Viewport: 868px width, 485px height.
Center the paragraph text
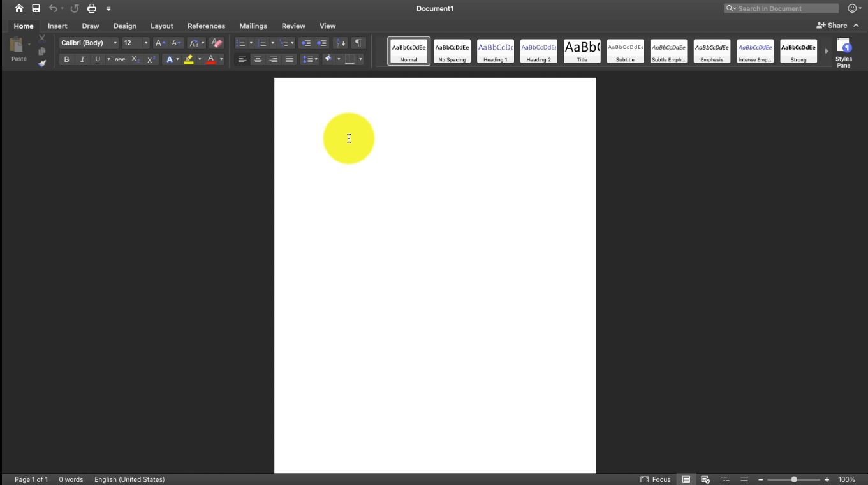pos(258,59)
